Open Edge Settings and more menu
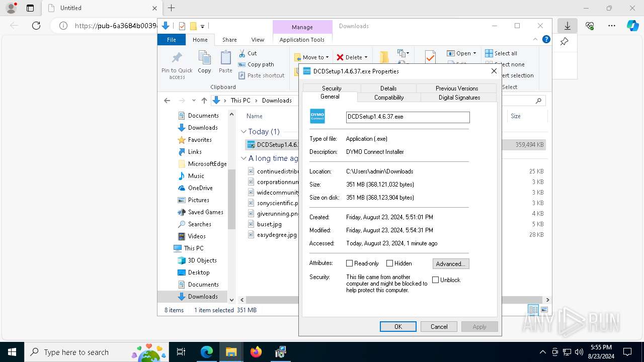 coord(612,26)
